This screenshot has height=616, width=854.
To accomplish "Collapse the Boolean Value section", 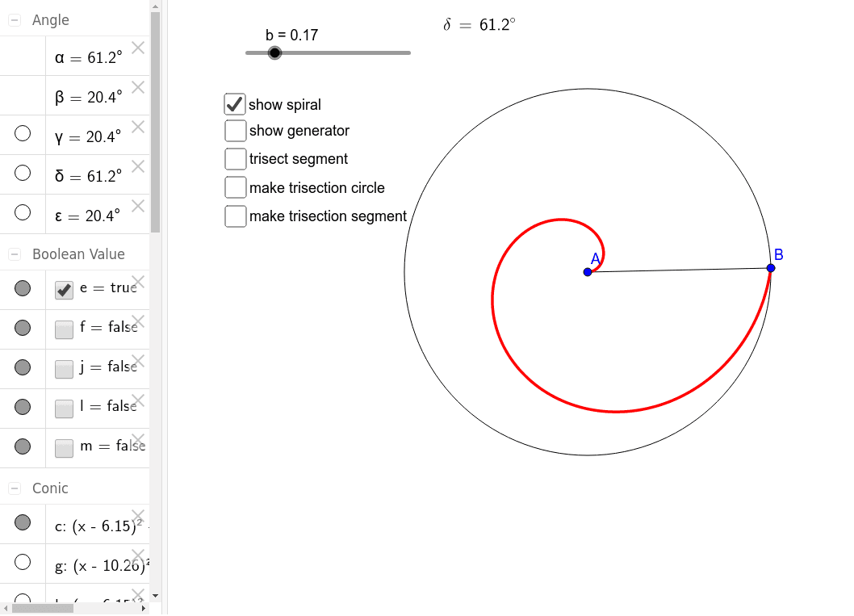I will pyautogui.click(x=13, y=254).
